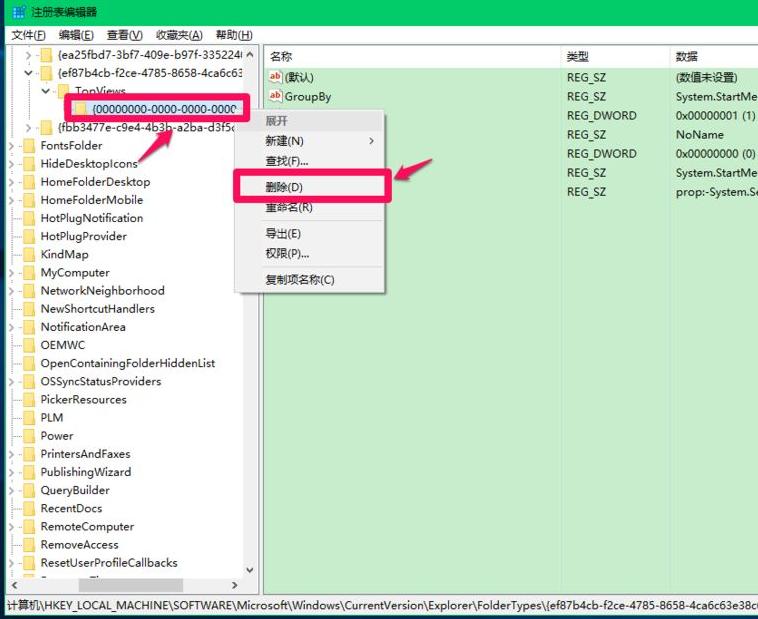Open the 文件(F) menu
The height and width of the screenshot is (619, 758).
[x=29, y=35]
